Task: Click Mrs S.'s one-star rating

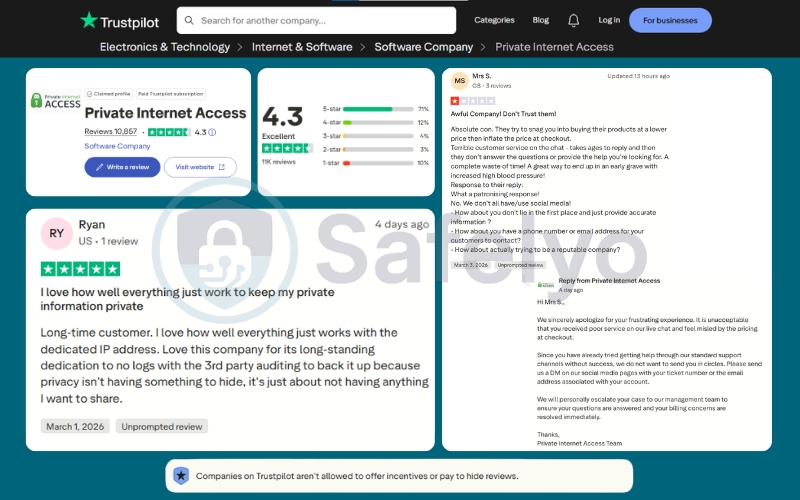Action: coord(473,101)
